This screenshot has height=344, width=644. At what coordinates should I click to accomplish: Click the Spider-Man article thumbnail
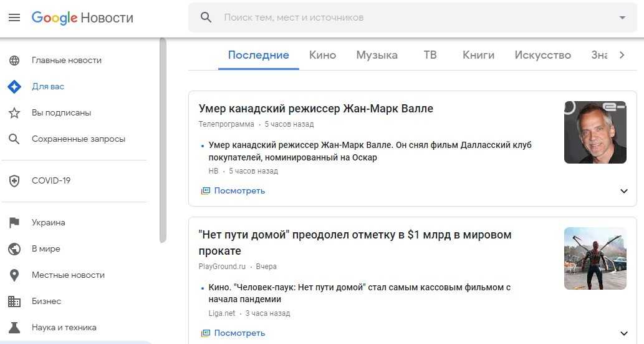[x=595, y=258]
